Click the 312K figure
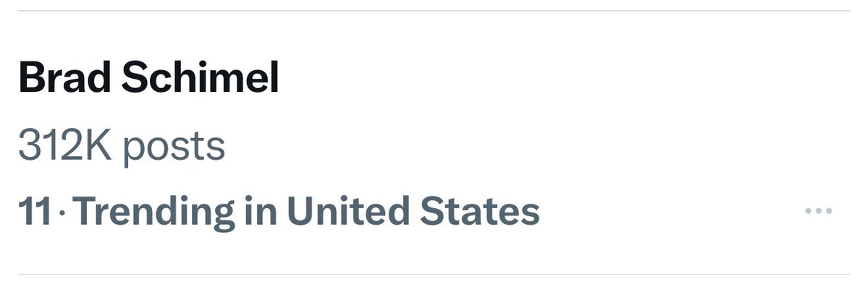868x287 pixels. pos(65,145)
